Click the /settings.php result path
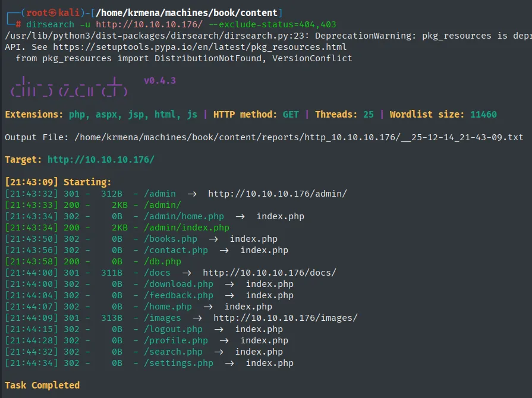The height and width of the screenshot is (398, 532). [178, 363]
